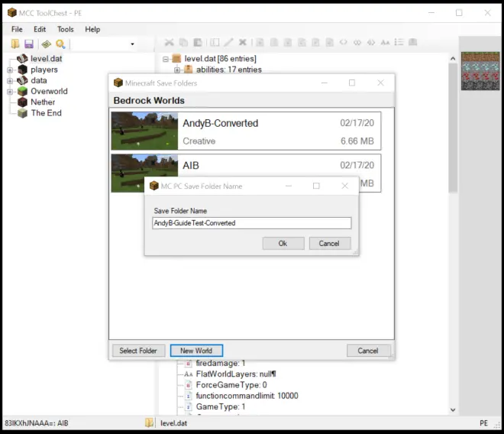Screen dimensions: 504x434
Task: Click the greyed Rename icon
Action: pos(215,42)
